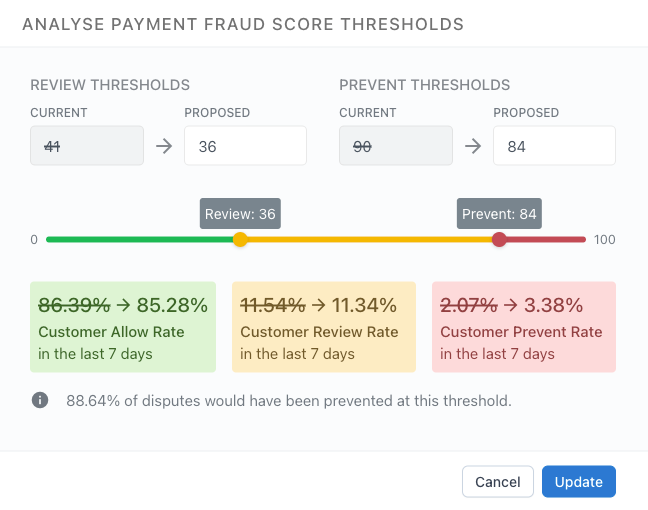This screenshot has width=648, height=510.
Task: Click the red segment of the threshold slider
Action: pyautogui.click(x=546, y=240)
